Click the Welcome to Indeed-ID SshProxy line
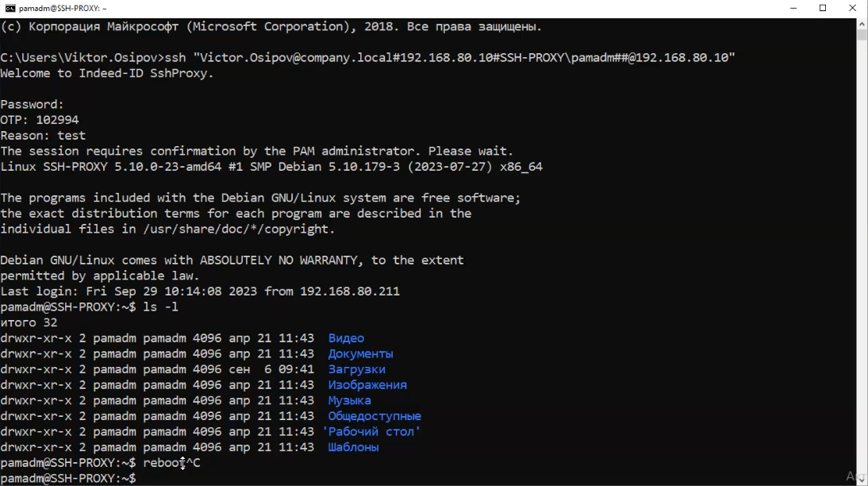 pos(107,73)
